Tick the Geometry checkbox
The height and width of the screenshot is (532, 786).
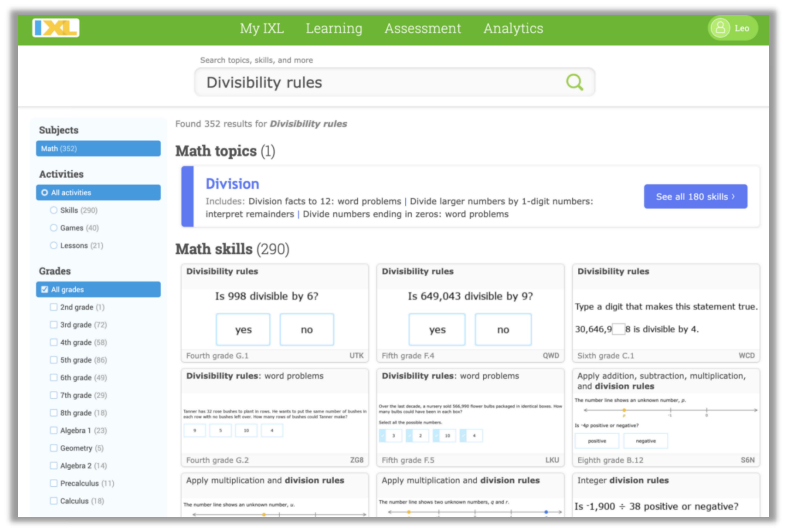point(53,448)
